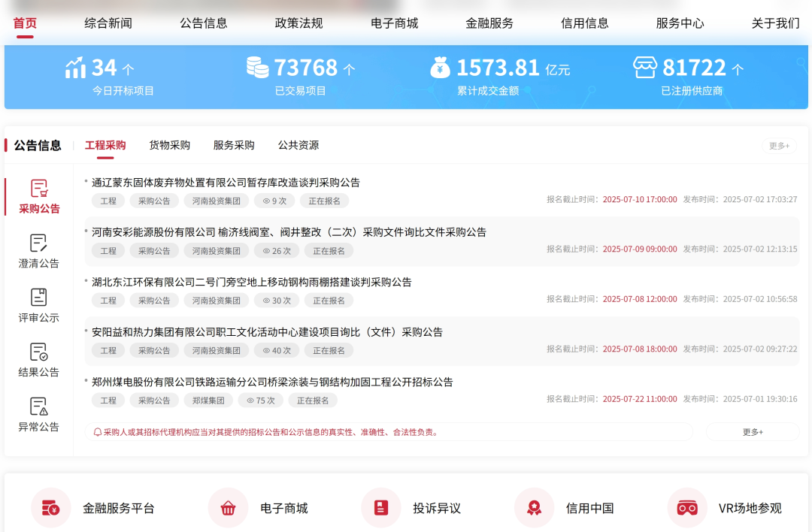Click the 电子商城 basket icon
This screenshot has width=812, height=532.
pyautogui.click(x=228, y=508)
